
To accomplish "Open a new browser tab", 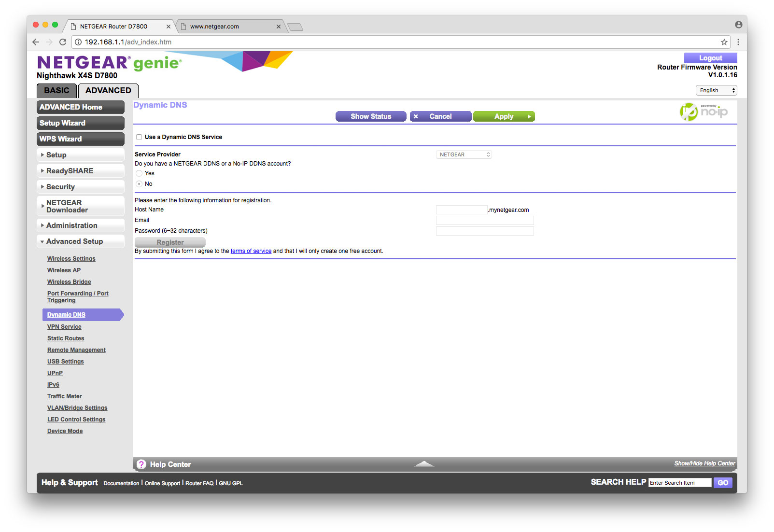I will [295, 27].
